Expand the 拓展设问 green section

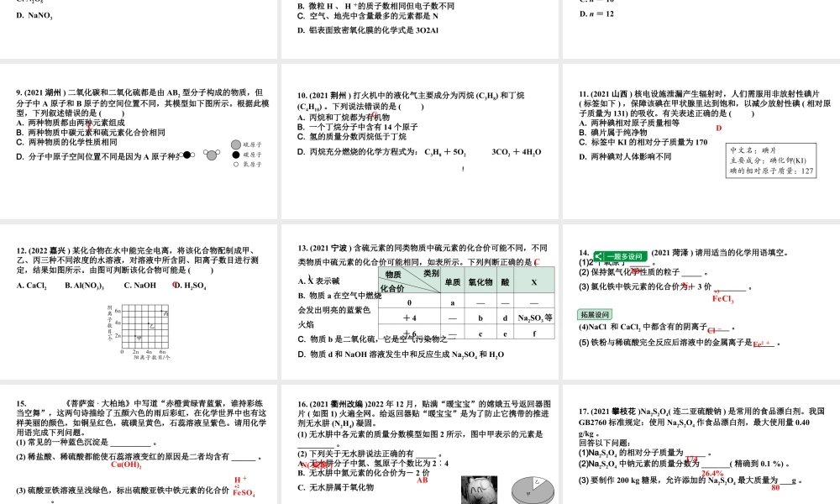(595, 314)
